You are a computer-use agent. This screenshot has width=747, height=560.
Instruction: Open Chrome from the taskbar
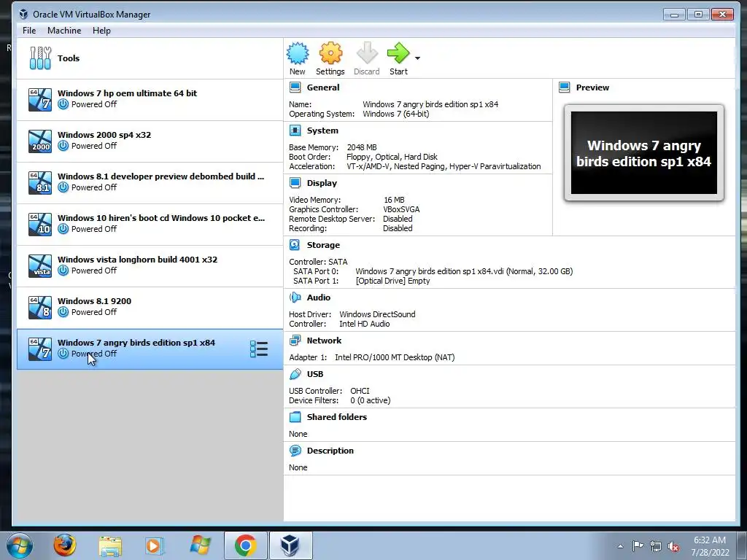pyautogui.click(x=245, y=545)
